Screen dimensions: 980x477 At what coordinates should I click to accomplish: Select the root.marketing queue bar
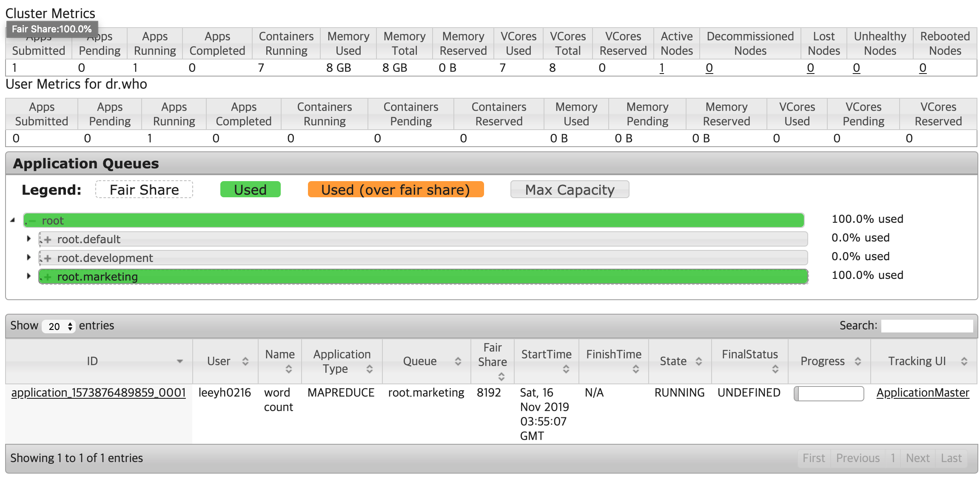click(x=423, y=277)
